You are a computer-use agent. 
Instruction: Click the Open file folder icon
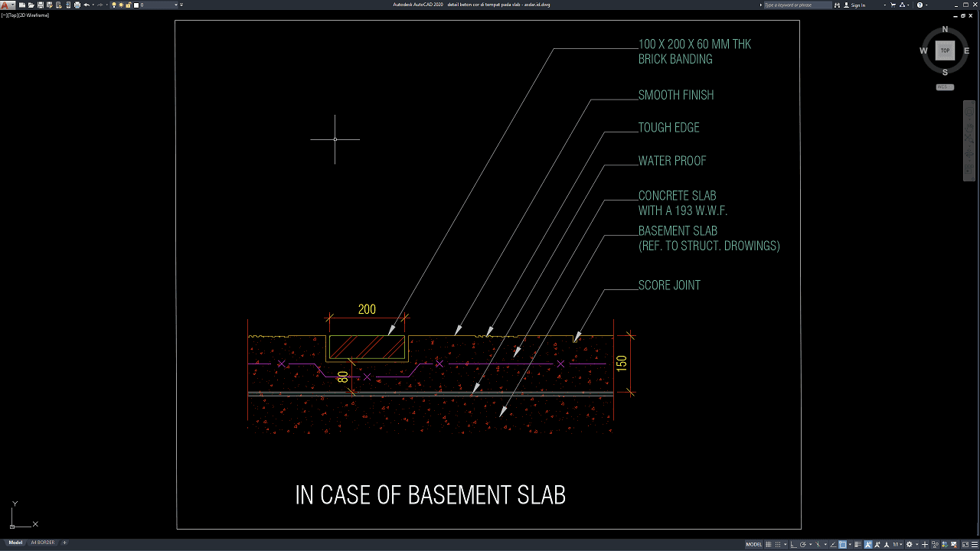pos(31,5)
